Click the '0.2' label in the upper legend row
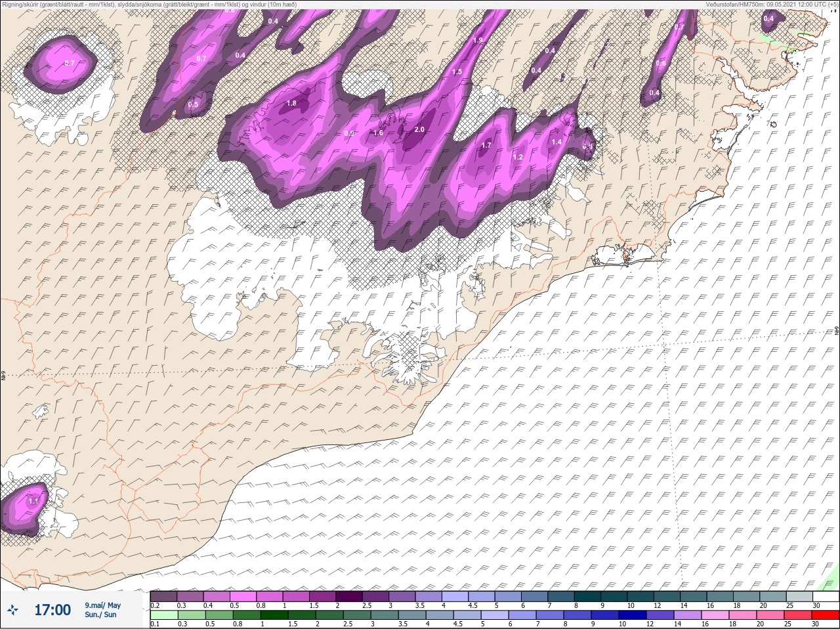The width and height of the screenshot is (840, 629). 155,605
